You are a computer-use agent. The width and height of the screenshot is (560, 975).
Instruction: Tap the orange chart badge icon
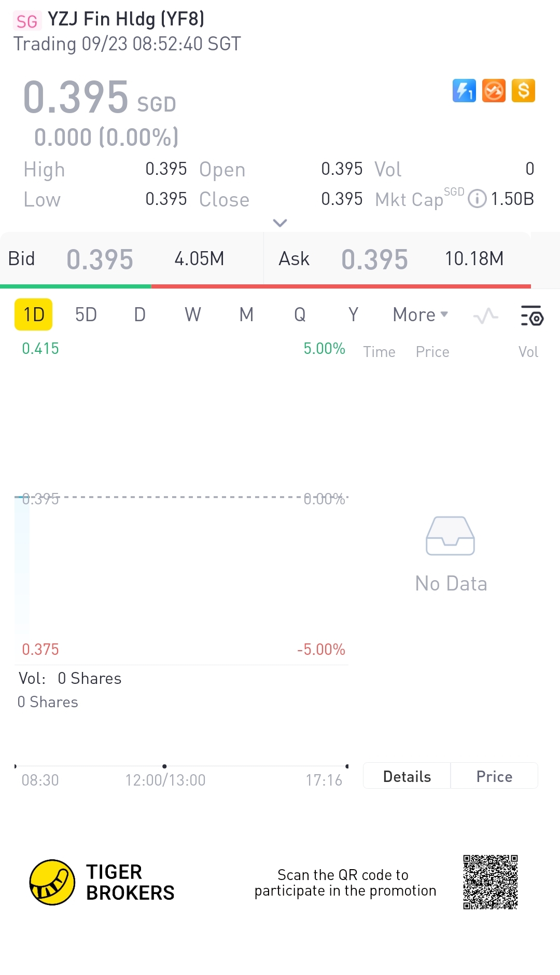[x=494, y=91]
